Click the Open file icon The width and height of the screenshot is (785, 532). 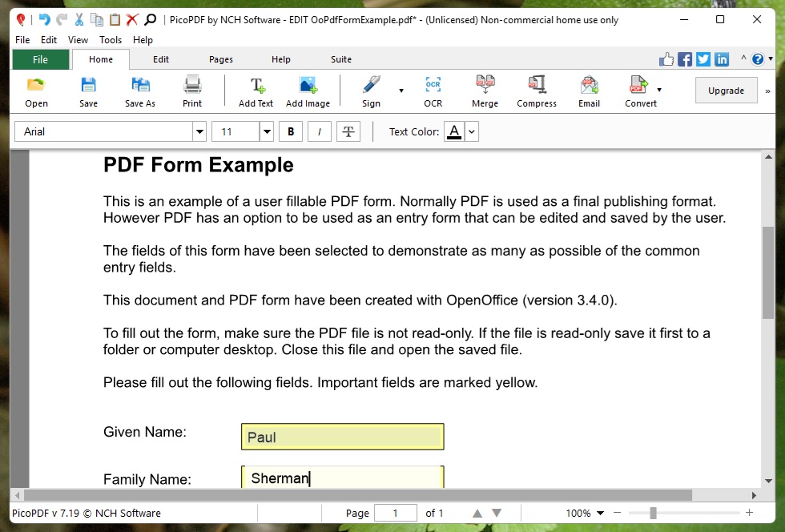click(x=36, y=91)
